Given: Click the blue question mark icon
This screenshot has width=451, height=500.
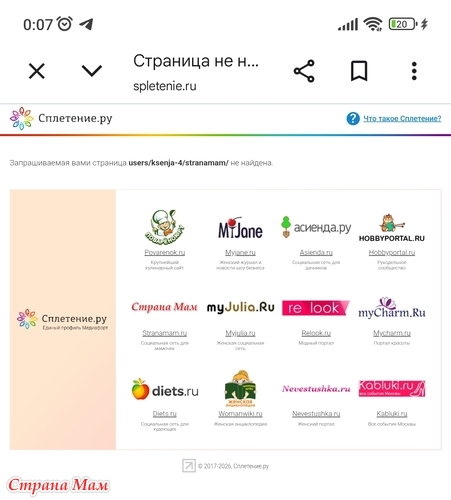Looking at the screenshot, I should [353, 118].
